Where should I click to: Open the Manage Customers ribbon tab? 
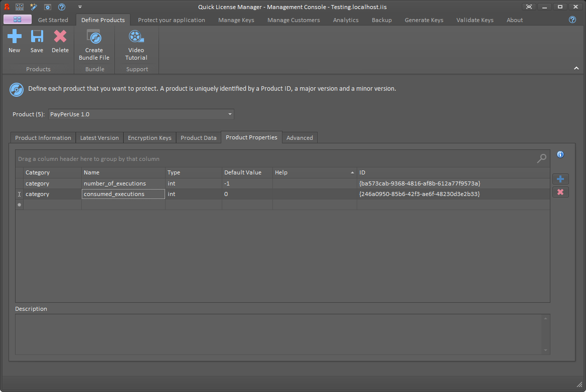294,20
